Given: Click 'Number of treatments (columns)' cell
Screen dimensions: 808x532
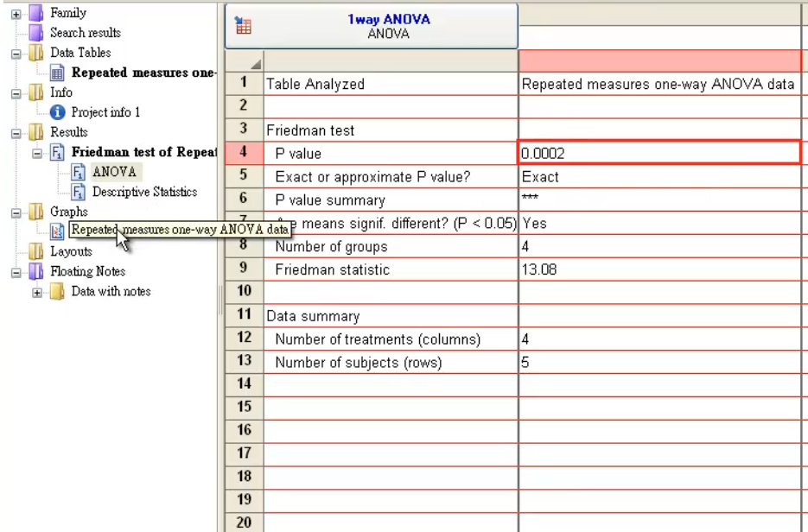Looking at the screenshot, I should 391,339.
